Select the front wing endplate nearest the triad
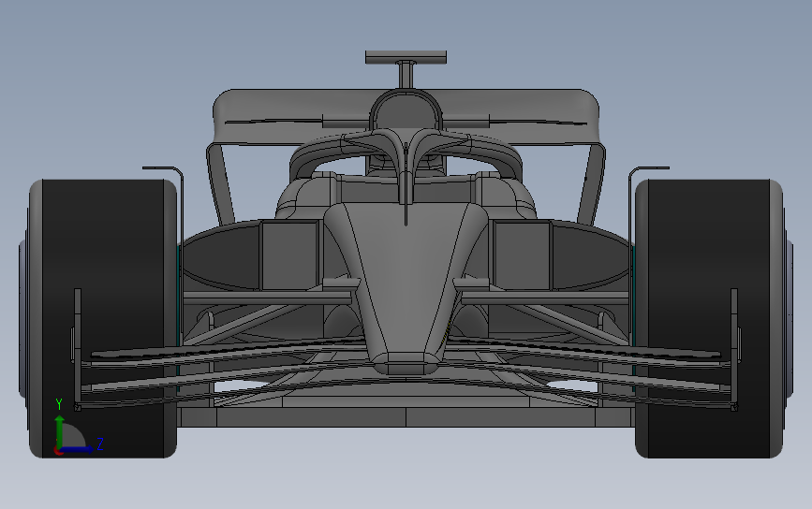812x509 pixels. (x=78, y=349)
